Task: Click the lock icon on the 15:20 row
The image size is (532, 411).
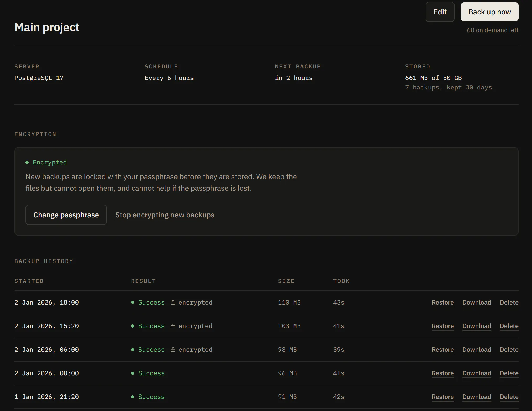Action: [x=173, y=326]
